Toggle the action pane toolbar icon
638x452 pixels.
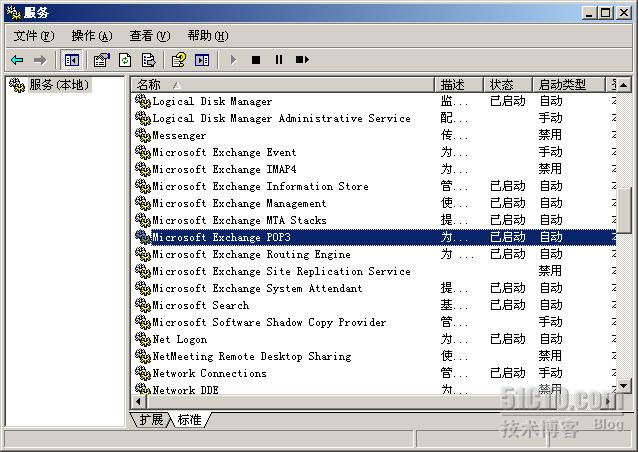tap(202, 60)
